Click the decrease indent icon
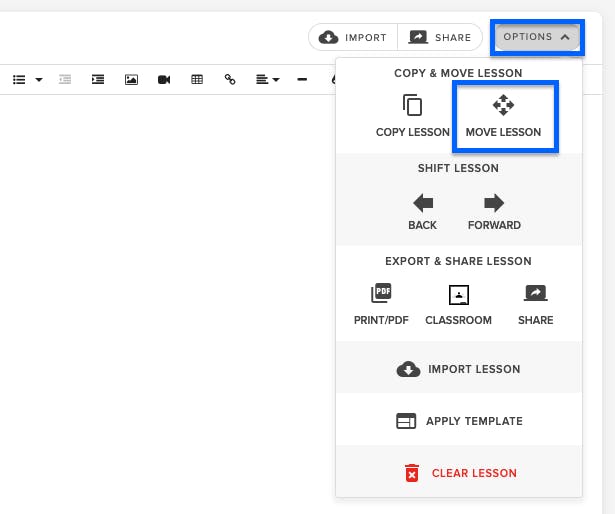Screen dimensions: 615x514 point(65,80)
